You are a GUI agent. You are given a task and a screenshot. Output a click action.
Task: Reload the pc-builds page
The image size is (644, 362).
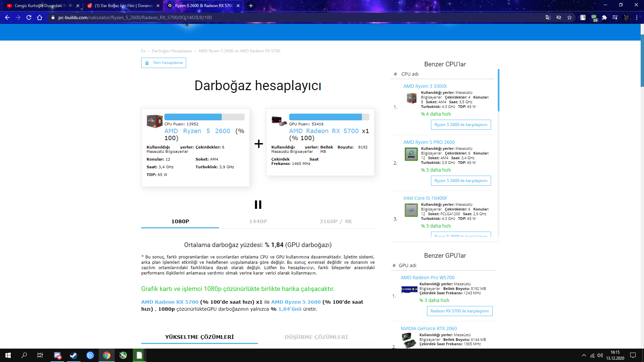coord(29,17)
